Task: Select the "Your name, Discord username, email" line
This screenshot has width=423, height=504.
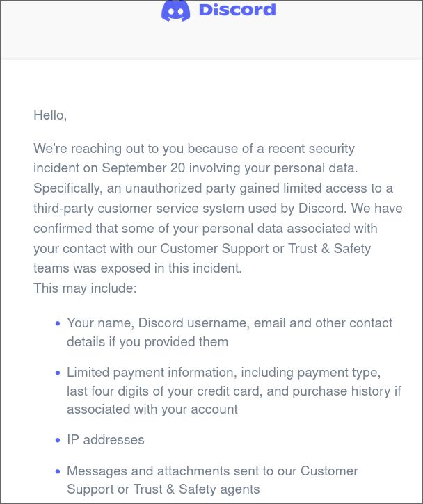Action: pyautogui.click(x=176, y=323)
